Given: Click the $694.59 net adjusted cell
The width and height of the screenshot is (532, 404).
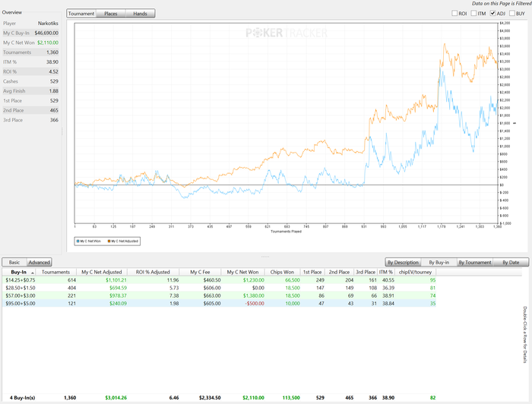Looking at the screenshot, I should (x=118, y=288).
